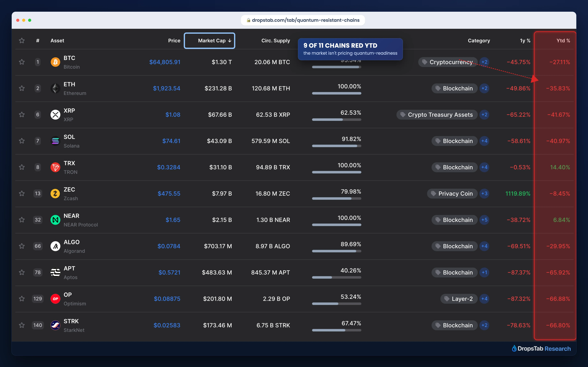Expand TRX's +4 extra categories

pos(484,167)
